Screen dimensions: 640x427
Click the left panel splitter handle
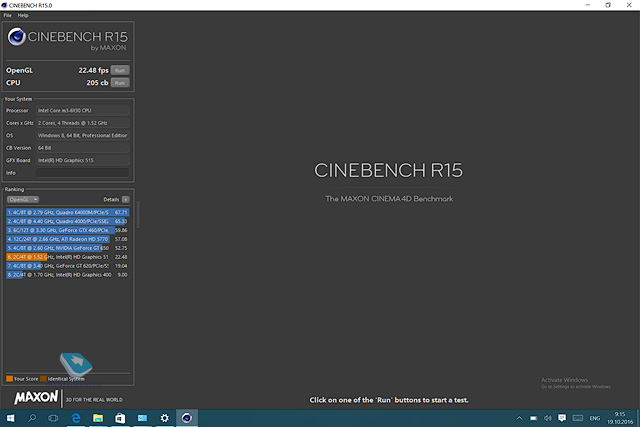138,214
